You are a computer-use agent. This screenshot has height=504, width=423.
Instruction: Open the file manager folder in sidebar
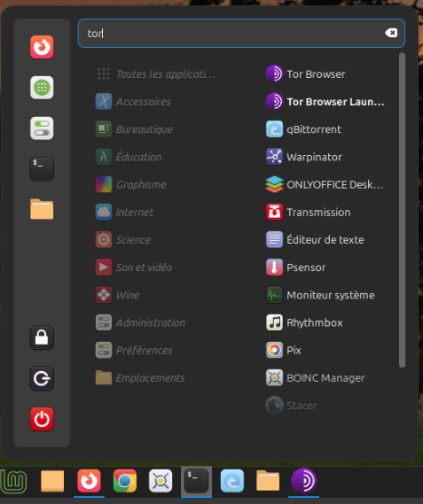42,209
